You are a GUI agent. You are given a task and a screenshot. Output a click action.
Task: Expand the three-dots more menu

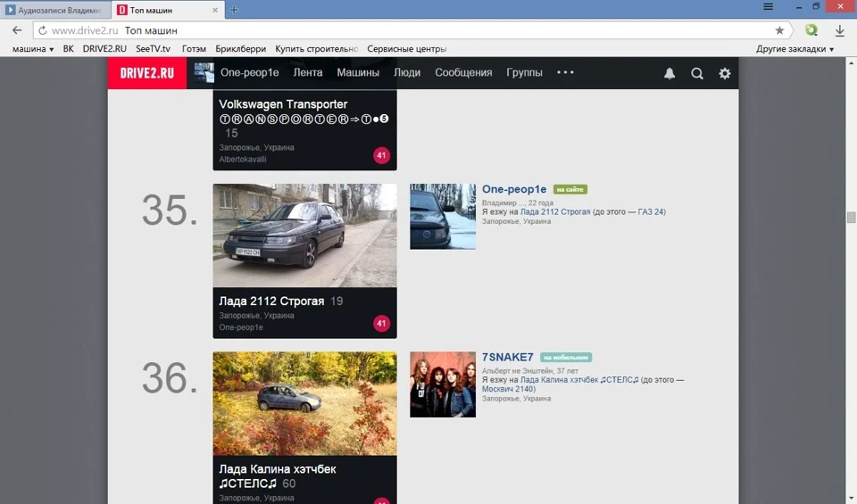click(x=565, y=72)
